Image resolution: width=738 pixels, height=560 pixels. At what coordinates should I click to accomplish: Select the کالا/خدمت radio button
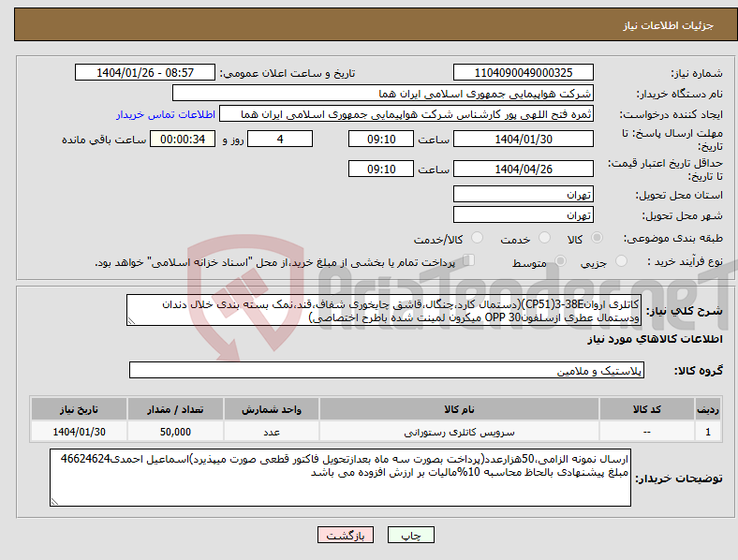(x=478, y=238)
